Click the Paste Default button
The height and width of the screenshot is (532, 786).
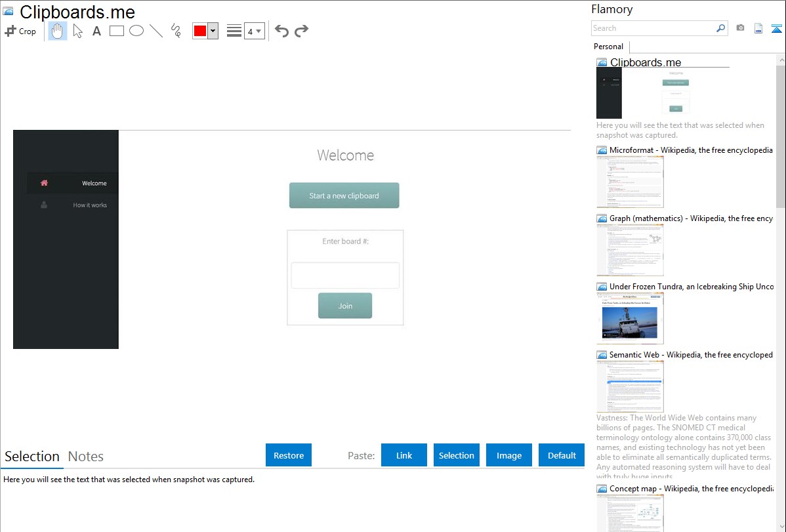coord(562,455)
